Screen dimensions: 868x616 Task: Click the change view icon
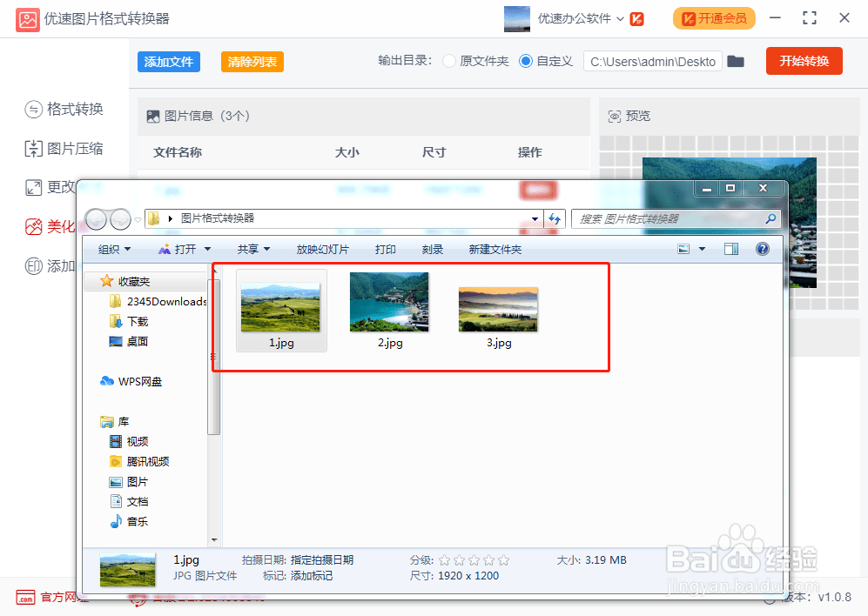pyautogui.click(x=683, y=249)
